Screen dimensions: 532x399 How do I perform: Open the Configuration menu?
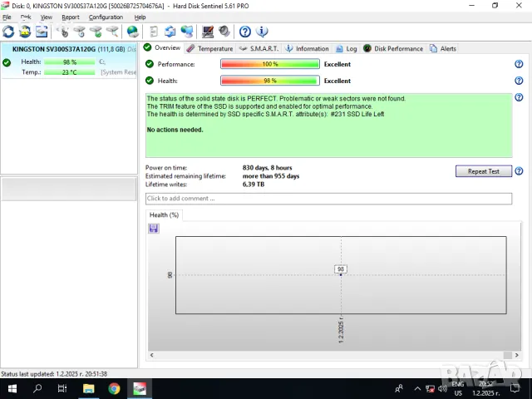tap(106, 17)
